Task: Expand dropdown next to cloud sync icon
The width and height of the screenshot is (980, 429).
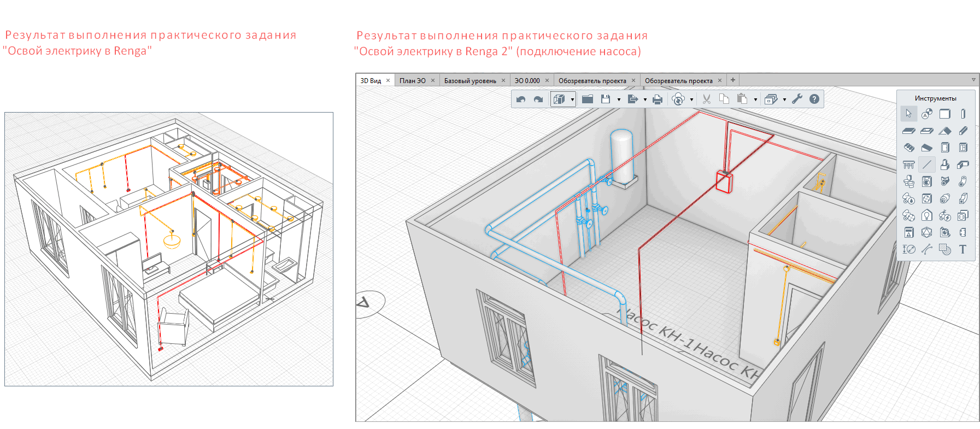Action: [x=691, y=99]
